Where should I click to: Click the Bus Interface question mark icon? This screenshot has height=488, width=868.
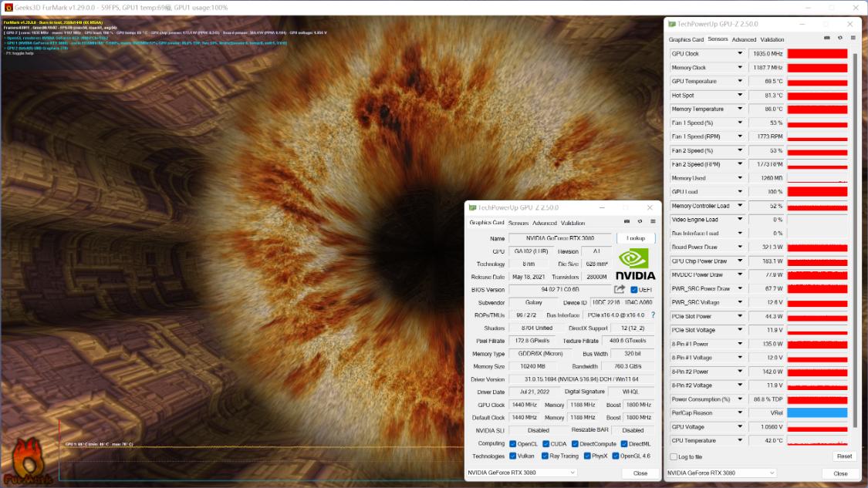pyautogui.click(x=653, y=315)
